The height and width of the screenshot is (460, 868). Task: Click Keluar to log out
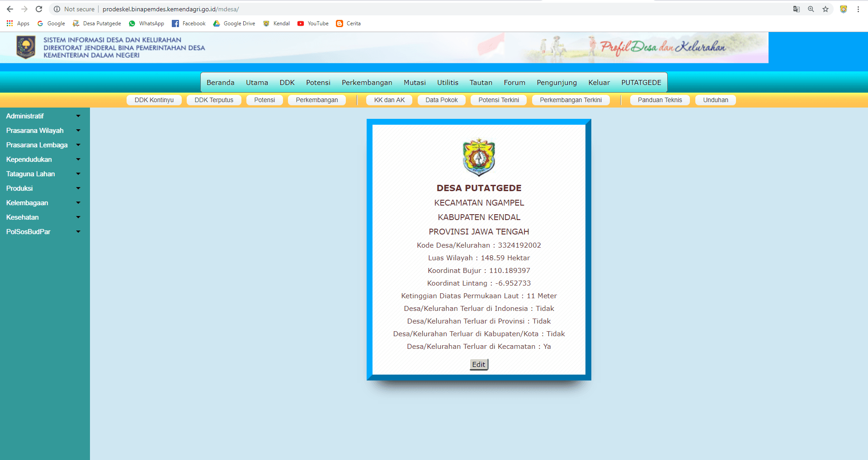[x=599, y=83]
